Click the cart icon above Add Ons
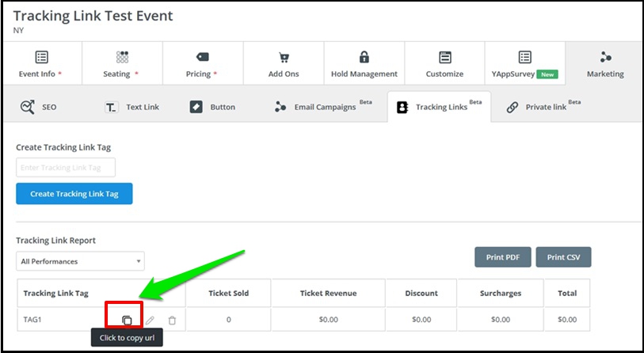The width and height of the screenshot is (644, 353). point(284,57)
